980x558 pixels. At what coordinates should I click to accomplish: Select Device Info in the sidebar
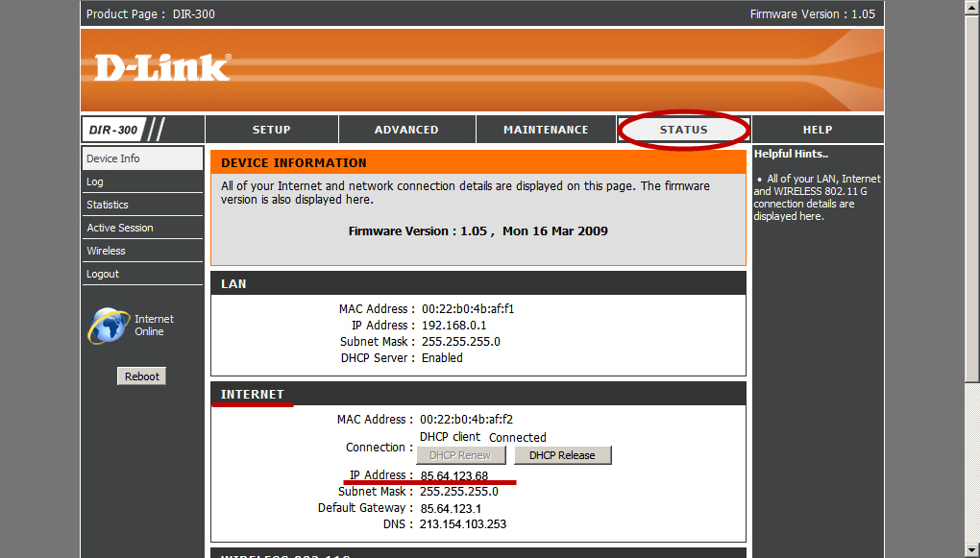pyautogui.click(x=113, y=158)
